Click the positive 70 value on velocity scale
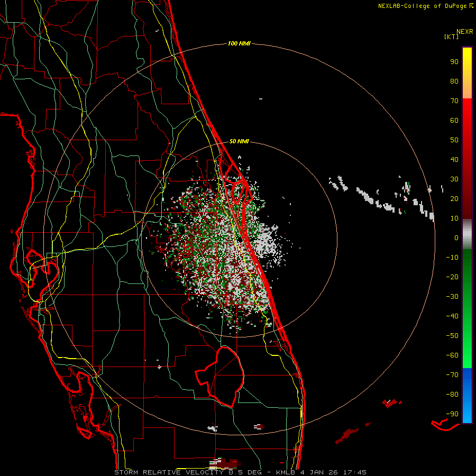The height and width of the screenshot is (476, 476). pyautogui.click(x=454, y=101)
